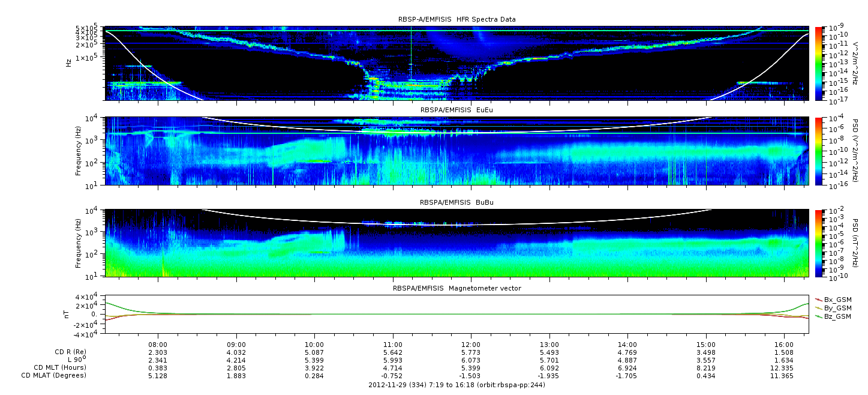Click the orbit date caption at bottom
Image resolution: width=868 pixels, height=395 pixels.
click(456, 385)
